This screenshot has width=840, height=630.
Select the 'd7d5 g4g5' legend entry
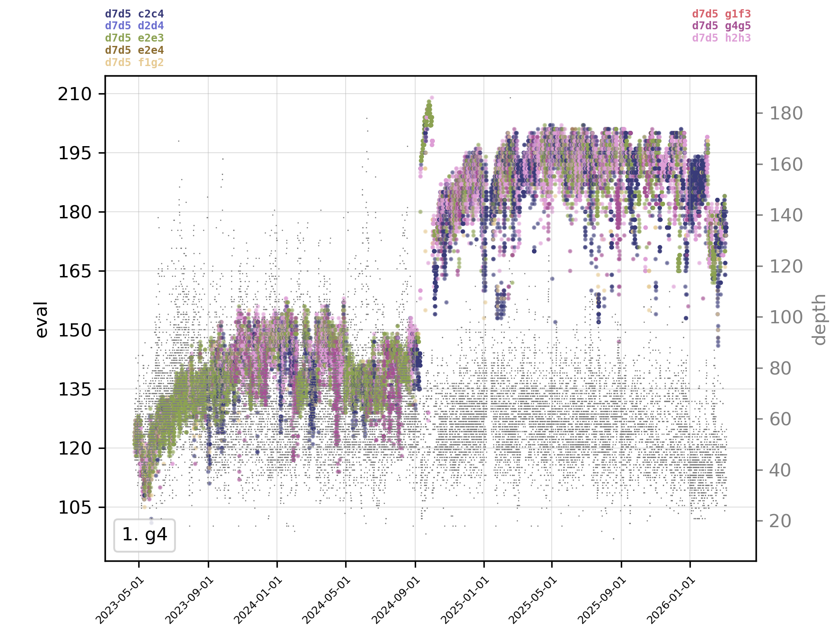click(x=721, y=26)
